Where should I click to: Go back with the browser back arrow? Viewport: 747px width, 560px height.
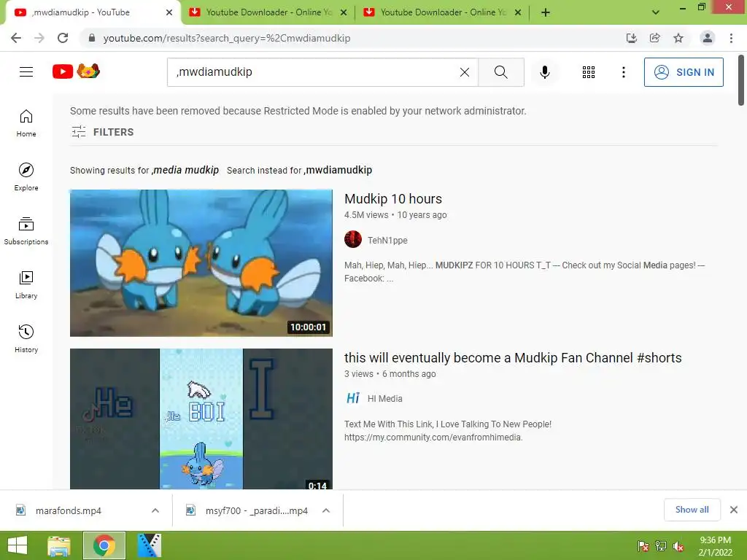pos(16,38)
